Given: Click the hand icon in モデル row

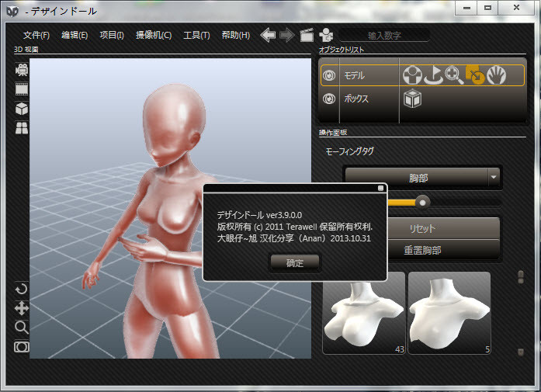Looking at the screenshot, I should [496, 75].
